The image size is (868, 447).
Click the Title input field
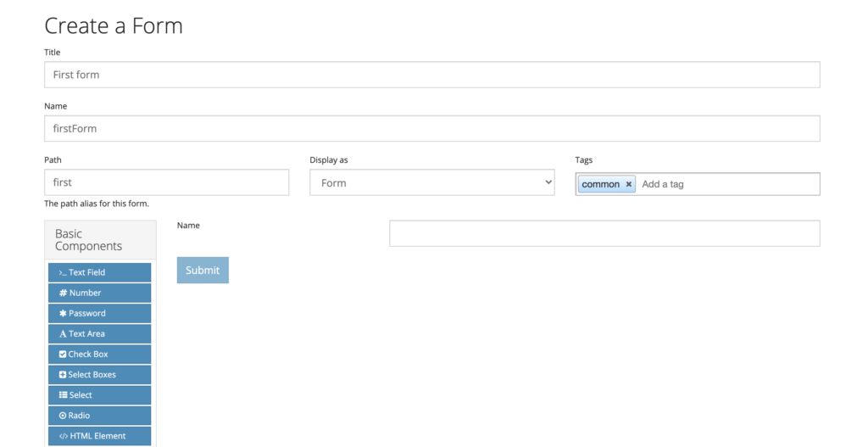[x=431, y=75]
